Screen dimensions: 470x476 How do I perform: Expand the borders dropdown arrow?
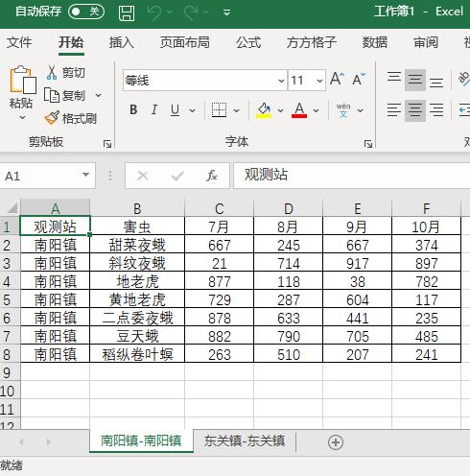[237, 110]
